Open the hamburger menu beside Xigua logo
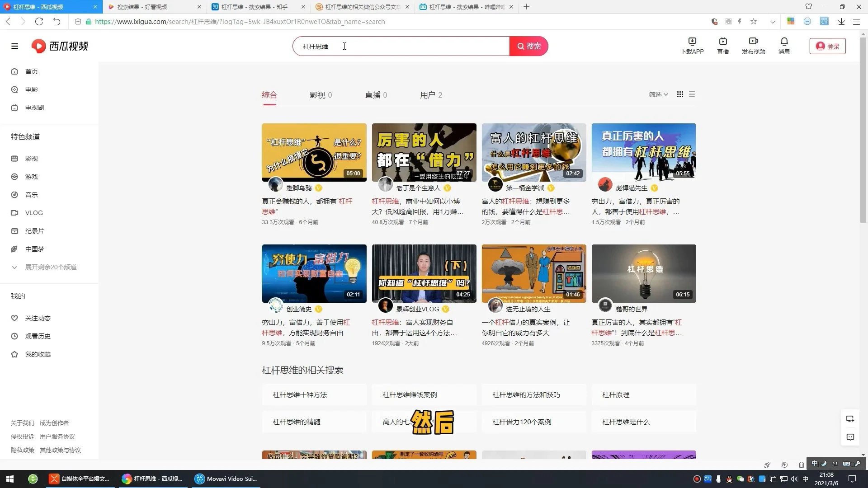The height and width of the screenshot is (488, 868). point(14,46)
